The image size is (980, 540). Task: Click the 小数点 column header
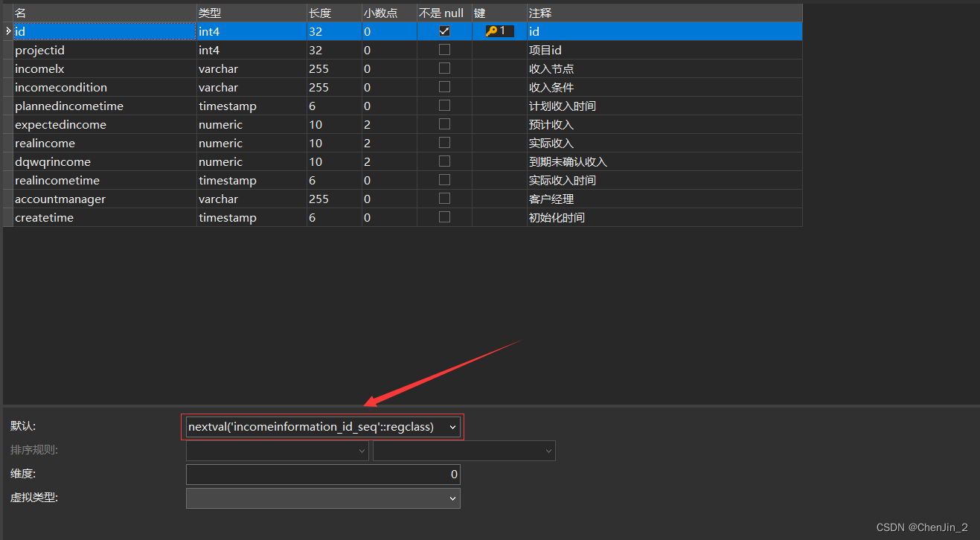pyautogui.click(x=389, y=13)
